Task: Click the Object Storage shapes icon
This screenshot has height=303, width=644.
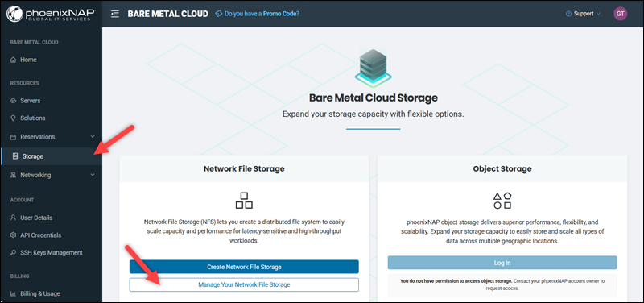Action: point(502,200)
